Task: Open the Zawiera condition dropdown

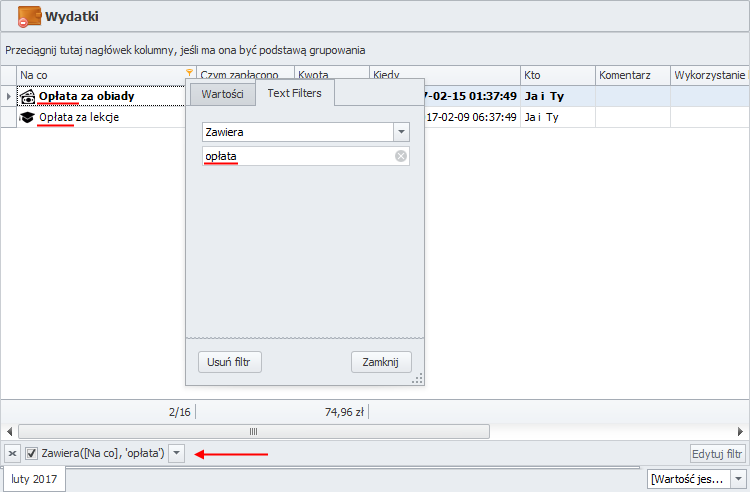Action: pos(401,132)
